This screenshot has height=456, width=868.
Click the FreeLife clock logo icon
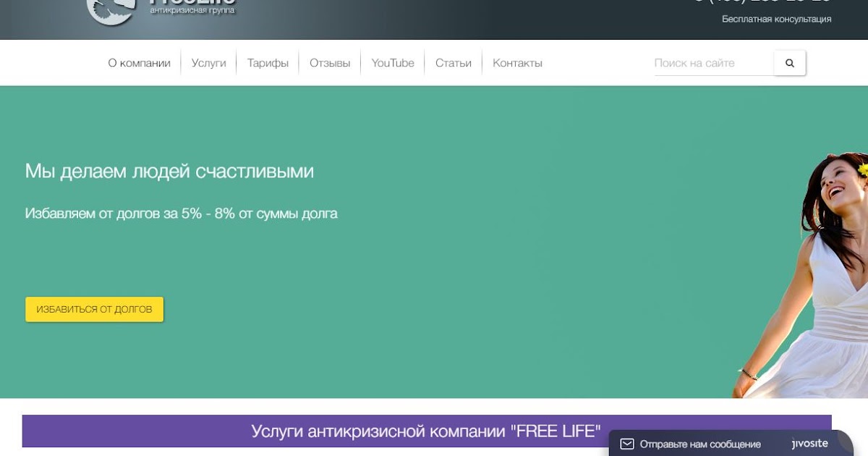coord(112,11)
